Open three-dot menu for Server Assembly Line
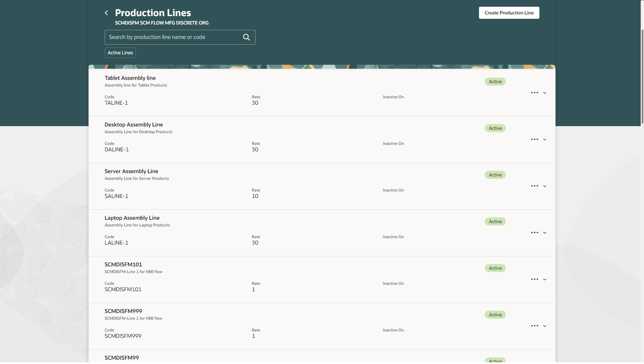The height and width of the screenshot is (364, 644). pos(534,186)
